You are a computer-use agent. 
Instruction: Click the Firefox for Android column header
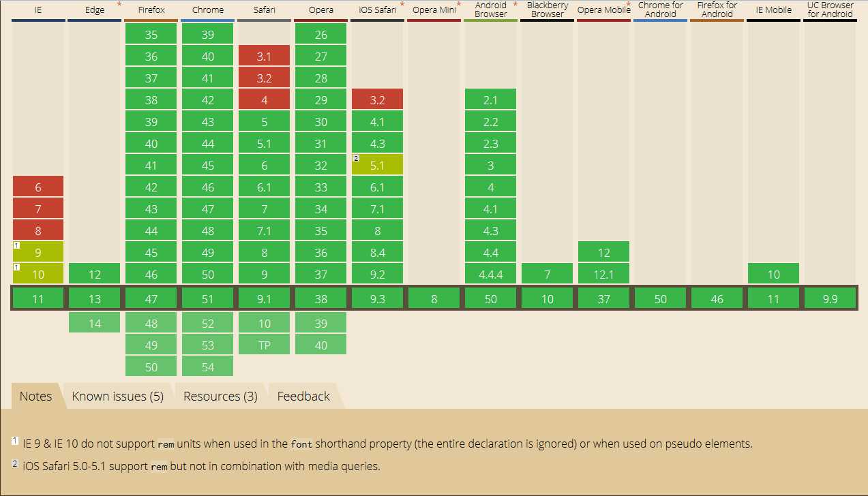pyautogui.click(x=717, y=10)
